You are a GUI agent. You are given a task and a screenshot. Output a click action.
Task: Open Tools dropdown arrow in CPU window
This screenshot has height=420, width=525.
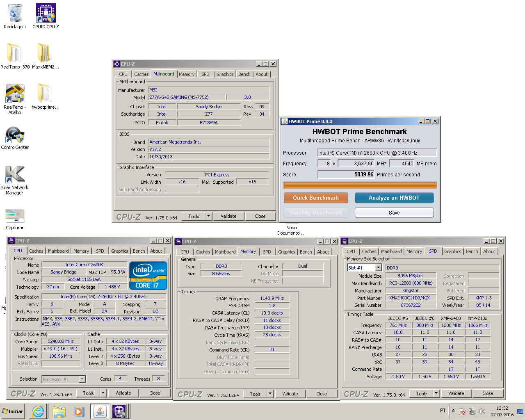pos(103,393)
